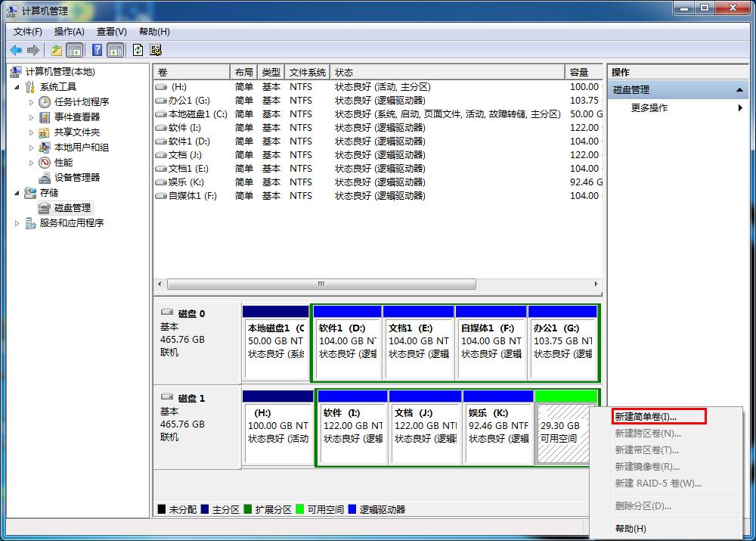Expand the 任务计划程序 tree node
Viewport: 756px width, 541px height.
pyautogui.click(x=31, y=101)
